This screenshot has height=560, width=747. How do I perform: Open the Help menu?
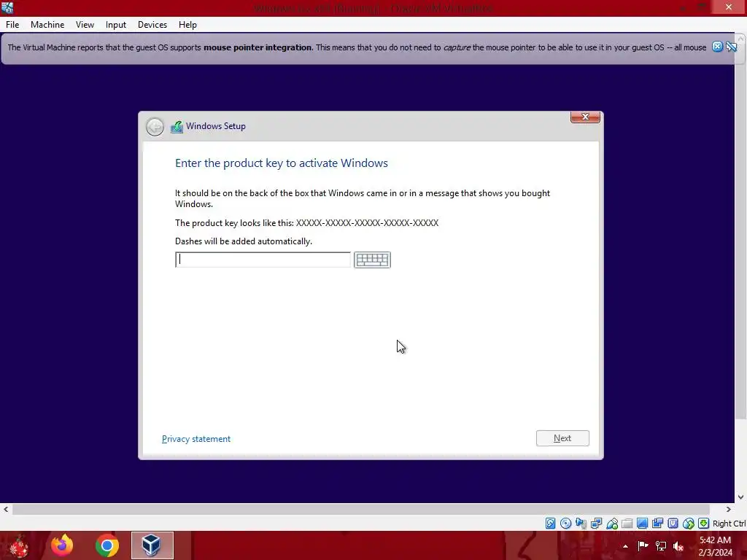(x=187, y=25)
